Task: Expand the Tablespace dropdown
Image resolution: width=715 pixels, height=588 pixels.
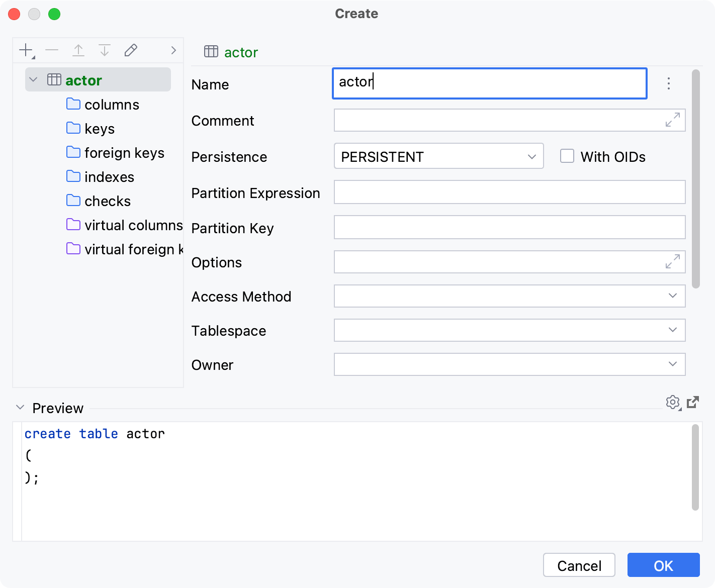Action: [x=509, y=330]
